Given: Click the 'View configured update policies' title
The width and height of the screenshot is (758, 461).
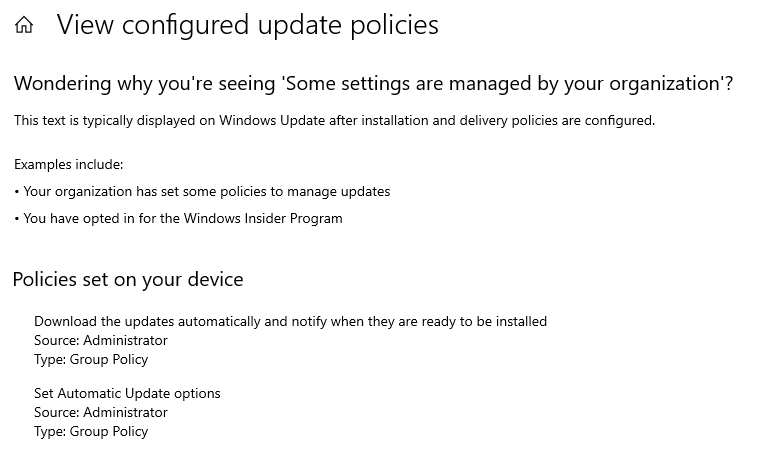Looking at the screenshot, I should (x=248, y=25).
